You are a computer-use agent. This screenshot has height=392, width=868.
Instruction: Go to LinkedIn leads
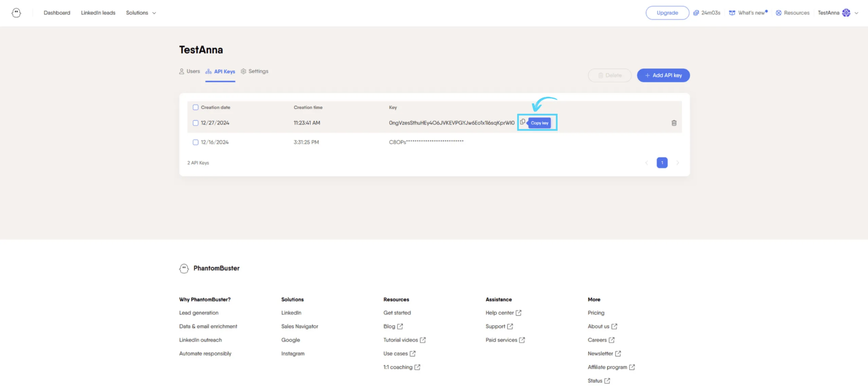click(98, 13)
